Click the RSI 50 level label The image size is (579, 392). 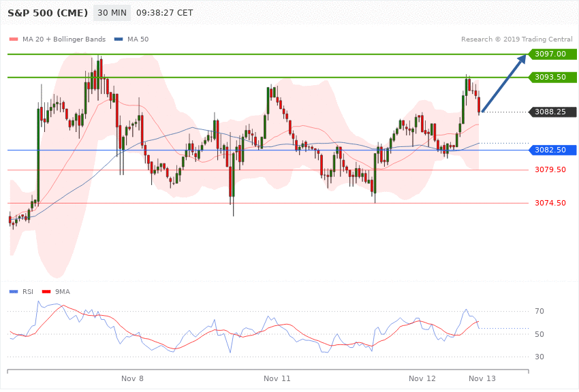click(x=539, y=334)
